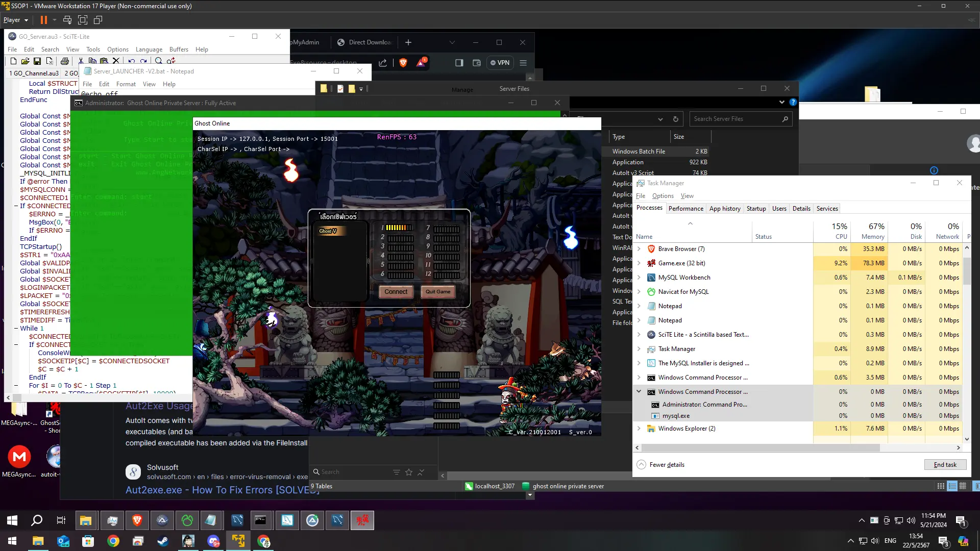Open Steam icon on host taskbar
This screenshot has width=980, height=551.
coord(163,541)
